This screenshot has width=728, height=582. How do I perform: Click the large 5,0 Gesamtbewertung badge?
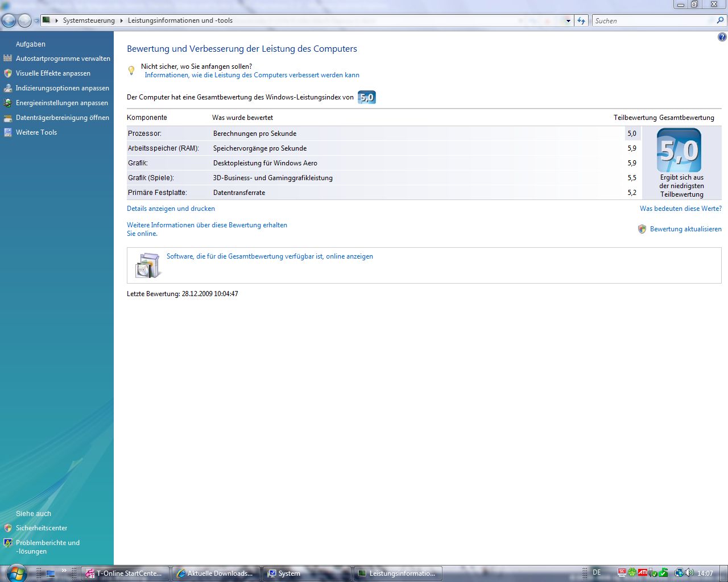click(679, 150)
